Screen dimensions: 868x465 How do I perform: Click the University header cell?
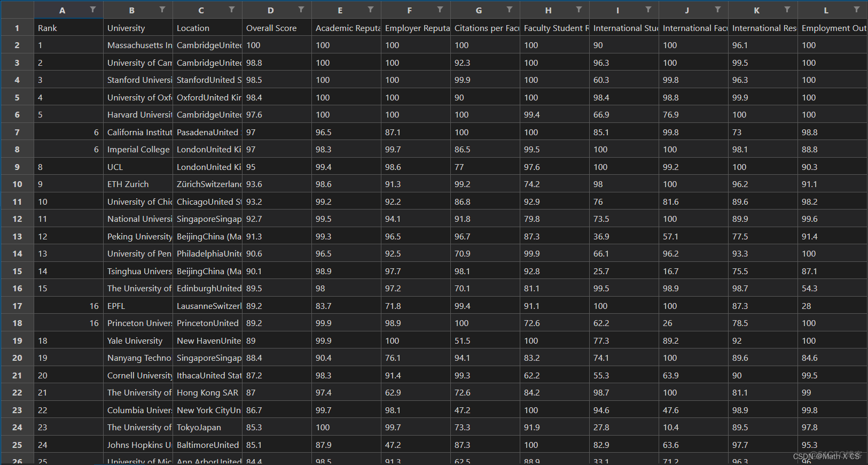click(138, 28)
